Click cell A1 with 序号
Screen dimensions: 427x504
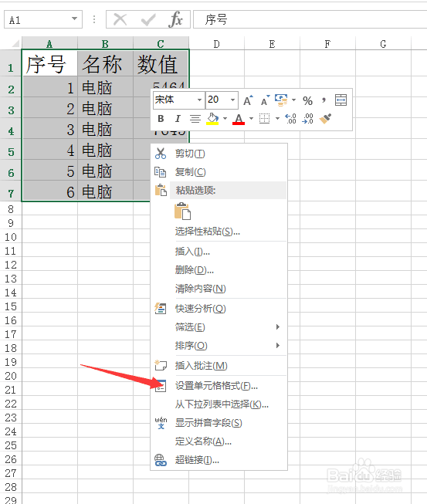tap(49, 63)
